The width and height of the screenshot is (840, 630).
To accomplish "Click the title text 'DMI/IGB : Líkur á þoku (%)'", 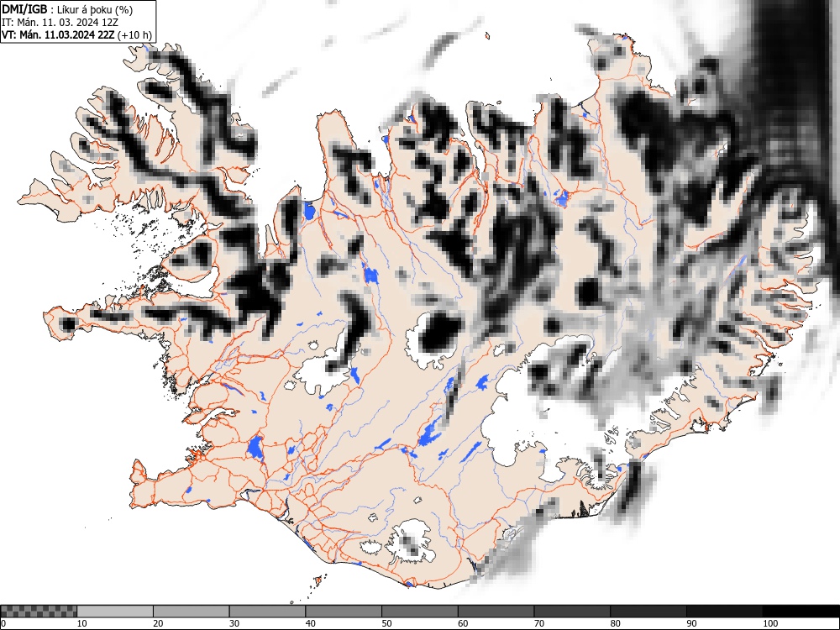I will (67, 9).
